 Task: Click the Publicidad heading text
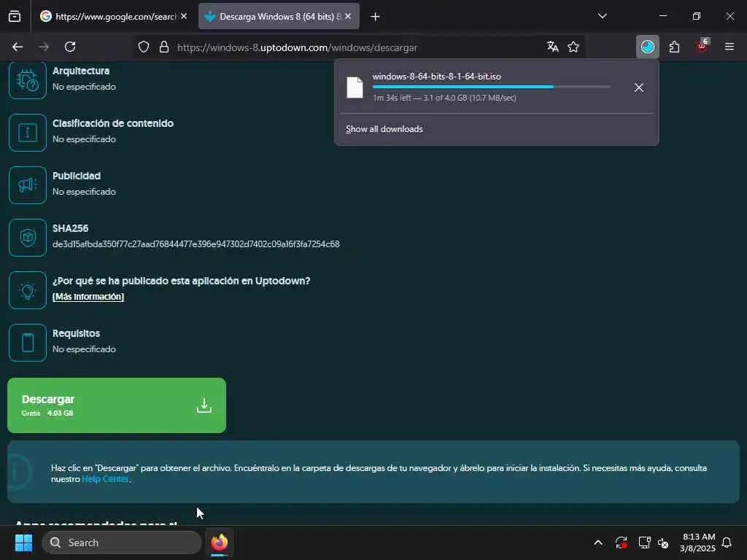[77, 176]
